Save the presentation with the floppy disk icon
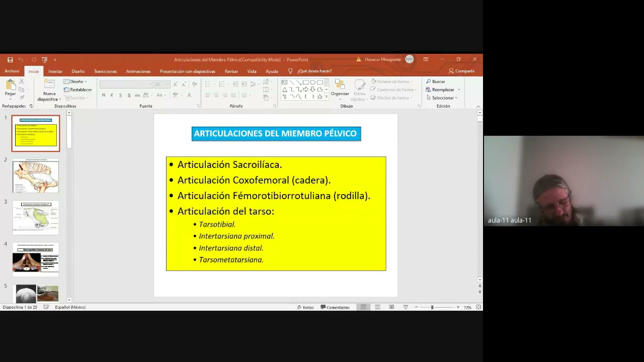The width and height of the screenshot is (644, 362). pos(10,59)
